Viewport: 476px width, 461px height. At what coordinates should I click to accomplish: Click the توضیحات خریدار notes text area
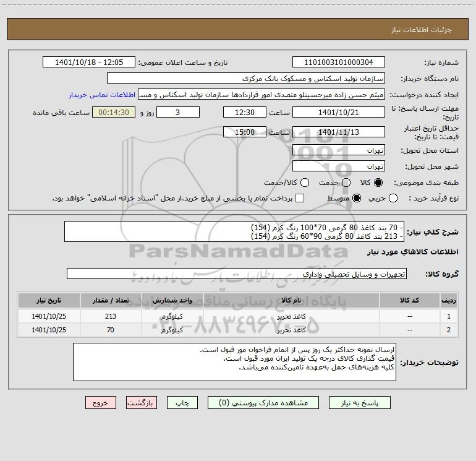point(234,362)
